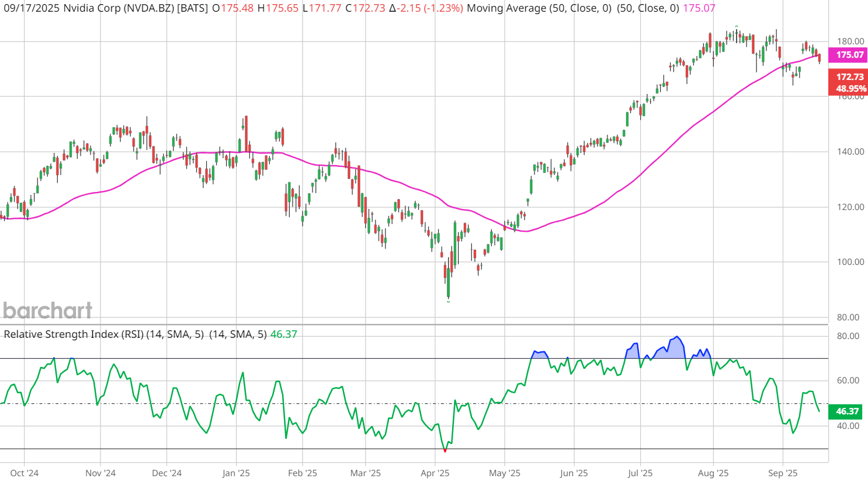Click the Jan '25 date axis label

pyautogui.click(x=236, y=473)
